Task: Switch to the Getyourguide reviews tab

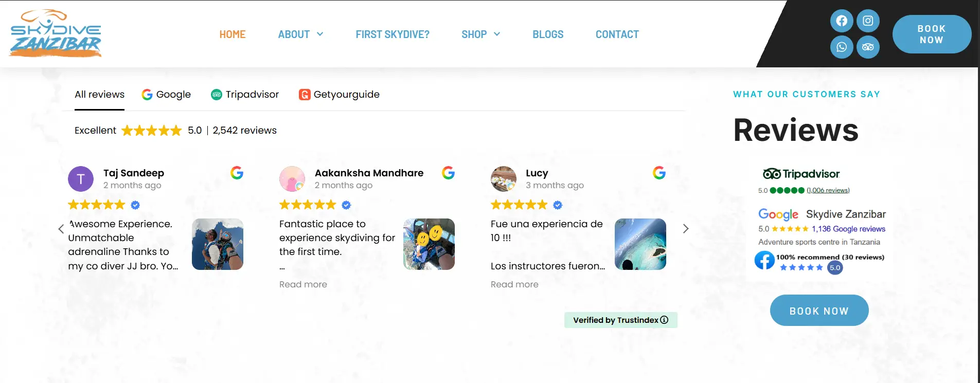Action: pos(340,95)
